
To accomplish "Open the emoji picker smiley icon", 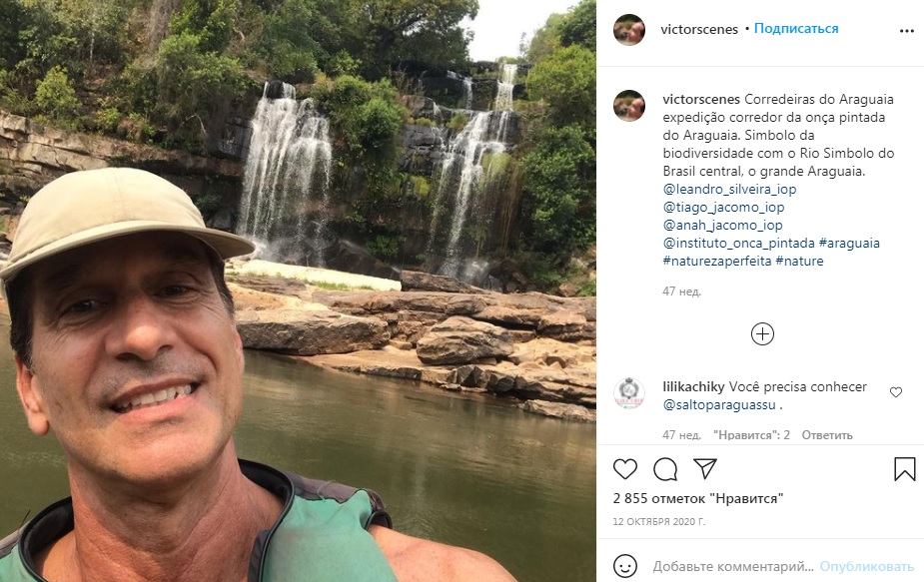I will [625, 565].
